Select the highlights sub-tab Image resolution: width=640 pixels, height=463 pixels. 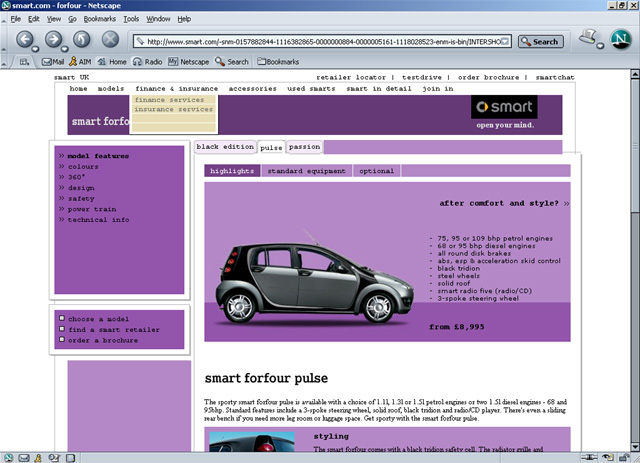232,171
